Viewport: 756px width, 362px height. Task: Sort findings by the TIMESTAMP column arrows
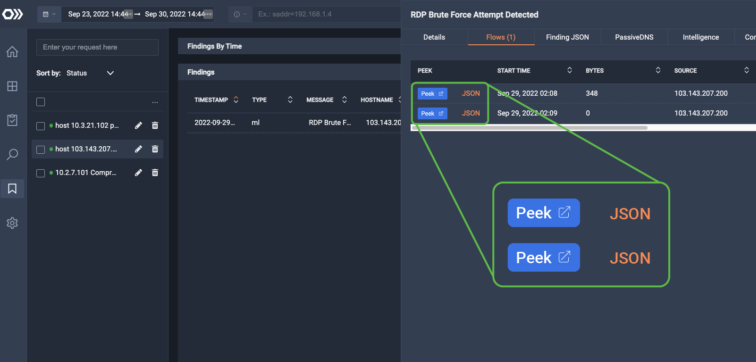[x=236, y=100]
